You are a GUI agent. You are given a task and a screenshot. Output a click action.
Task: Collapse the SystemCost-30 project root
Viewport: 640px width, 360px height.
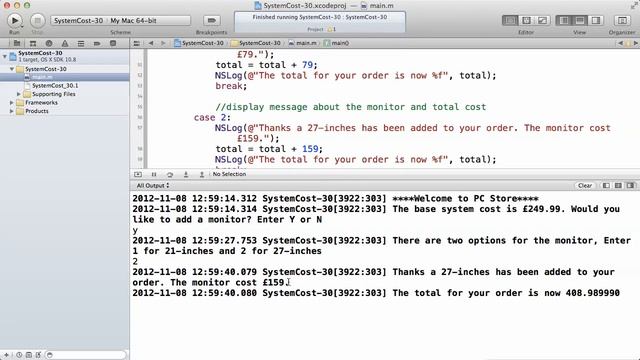tap(4, 56)
